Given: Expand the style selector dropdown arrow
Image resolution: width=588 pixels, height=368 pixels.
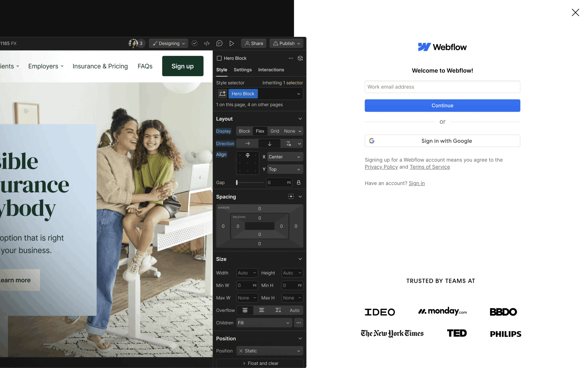Looking at the screenshot, I should pos(299,94).
